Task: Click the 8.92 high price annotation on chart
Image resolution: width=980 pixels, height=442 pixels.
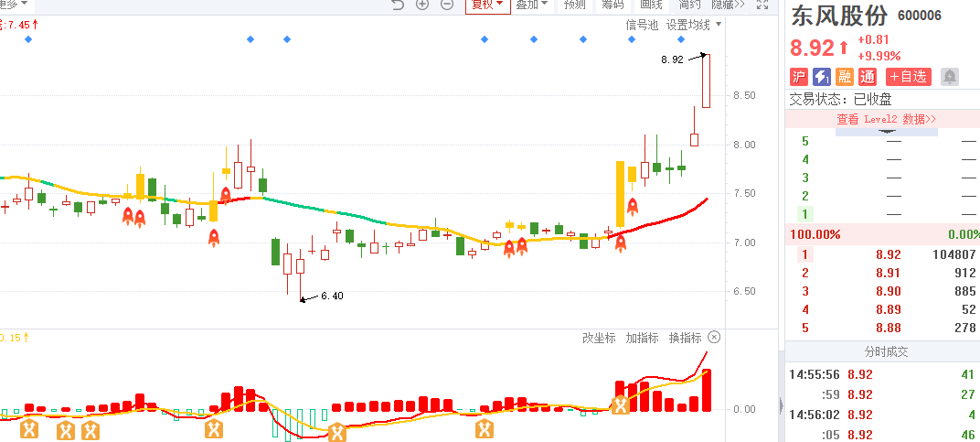Action: (x=672, y=60)
